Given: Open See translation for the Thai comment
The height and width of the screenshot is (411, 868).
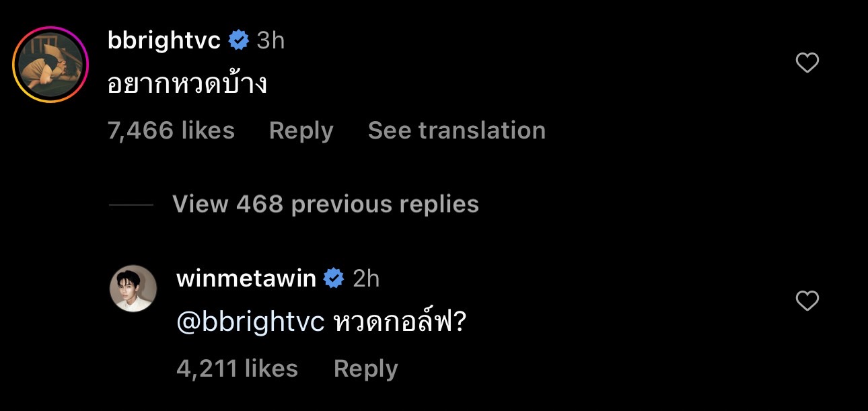Looking at the screenshot, I should (457, 130).
